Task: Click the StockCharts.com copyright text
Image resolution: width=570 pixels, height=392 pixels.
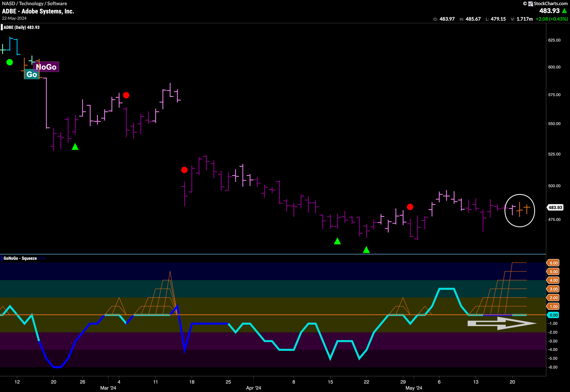Action: (x=545, y=3)
